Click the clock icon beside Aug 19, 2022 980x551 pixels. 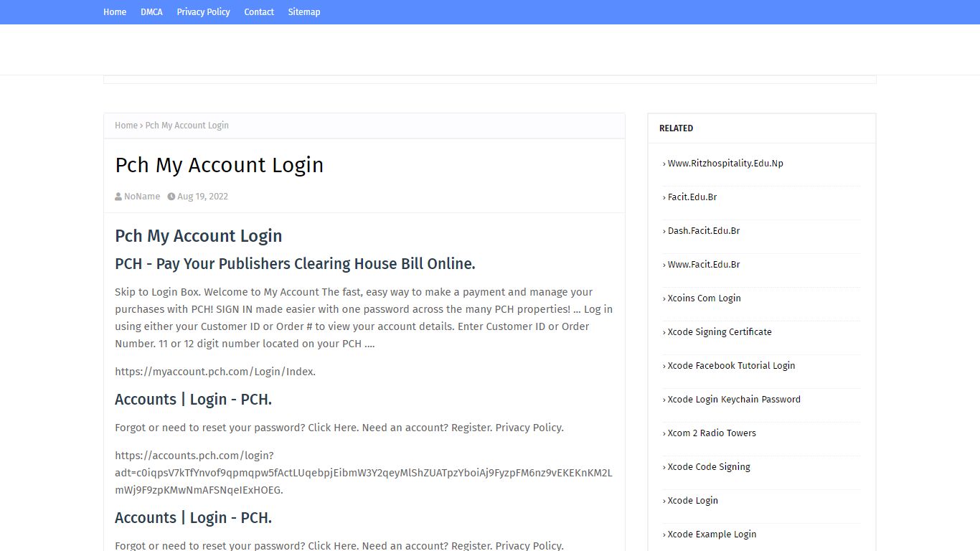[x=171, y=197]
